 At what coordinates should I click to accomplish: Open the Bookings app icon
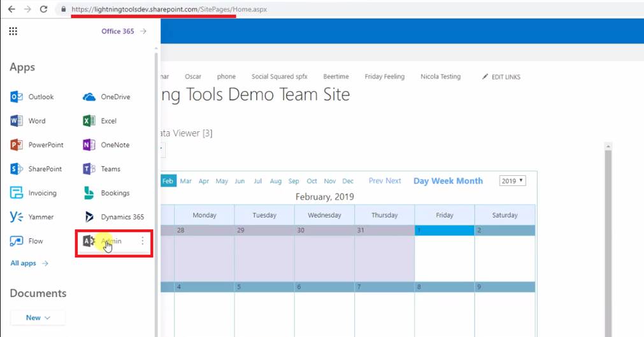coord(89,193)
